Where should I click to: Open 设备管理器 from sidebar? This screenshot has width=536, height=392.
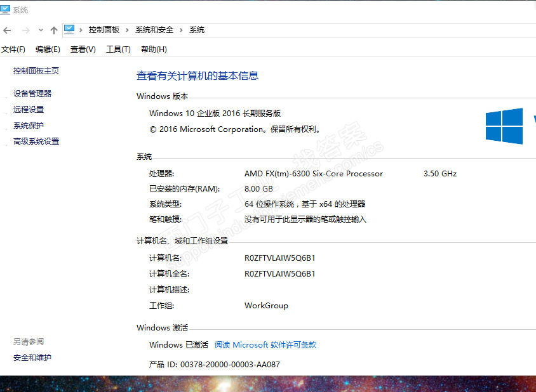click(32, 94)
